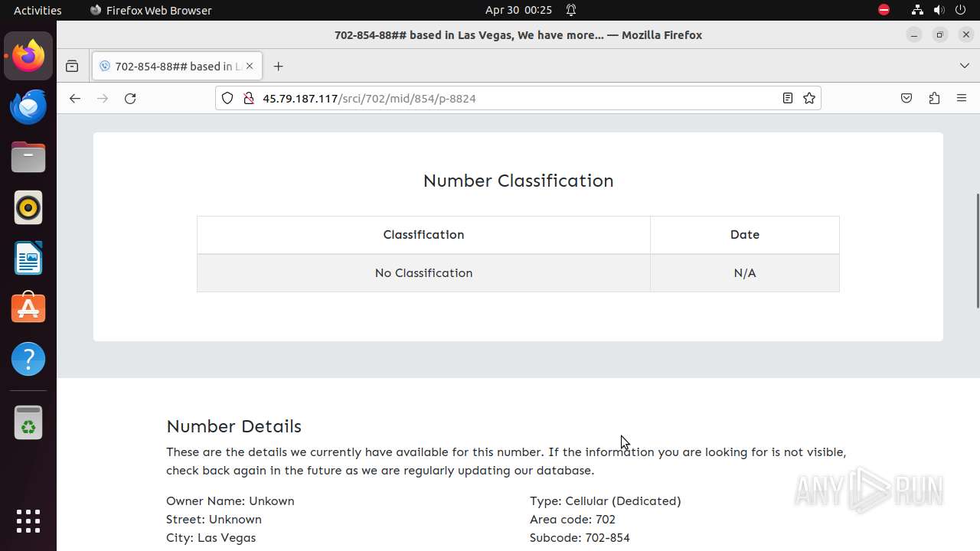Toggle reader view

[787, 98]
